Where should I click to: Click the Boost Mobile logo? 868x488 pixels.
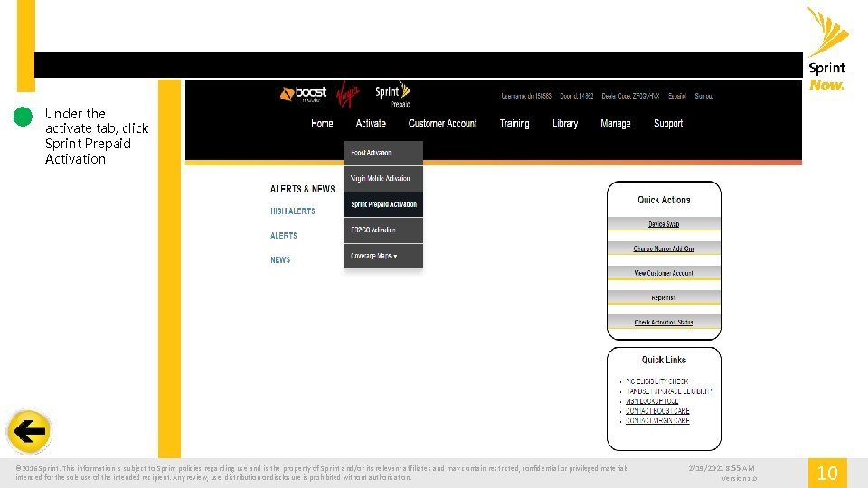[303, 94]
